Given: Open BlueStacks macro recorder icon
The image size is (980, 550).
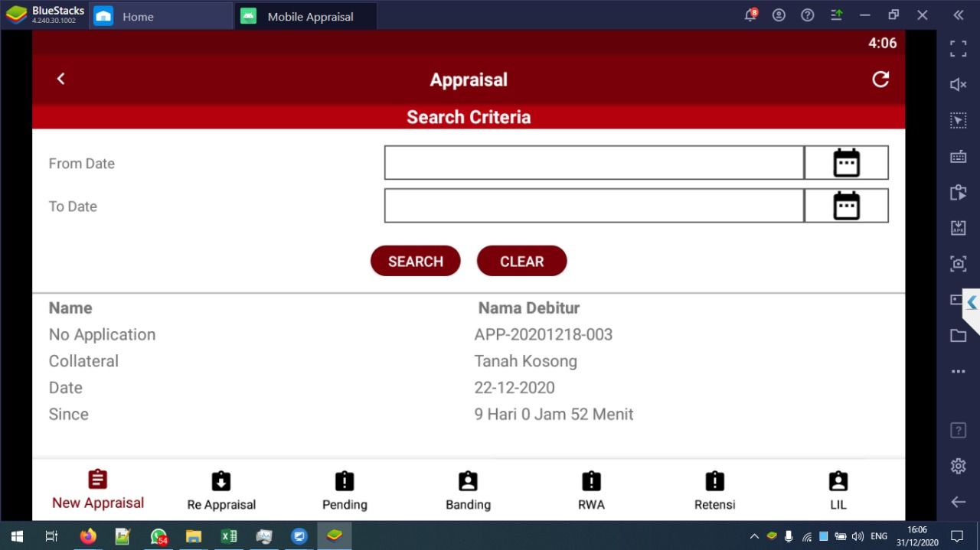Looking at the screenshot, I should tap(958, 192).
